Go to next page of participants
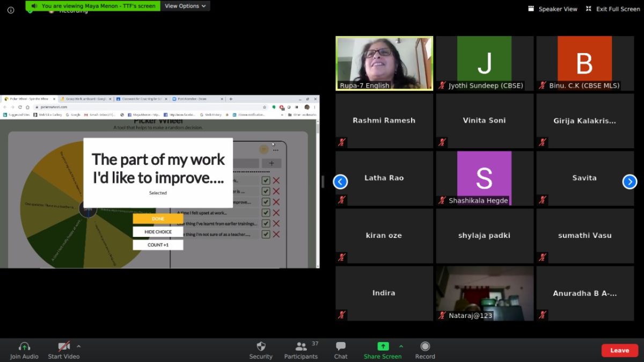 click(x=630, y=182)
